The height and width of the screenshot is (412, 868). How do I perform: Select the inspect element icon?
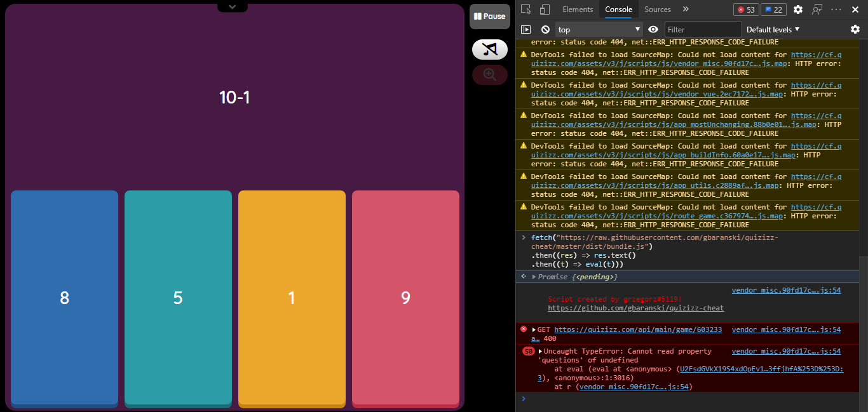tap(525, 9)
